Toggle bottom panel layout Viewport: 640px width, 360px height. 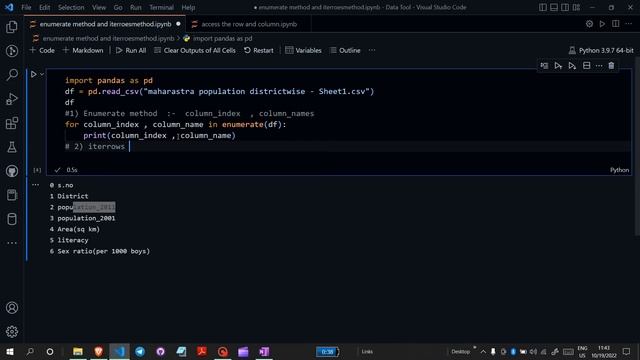554,7
